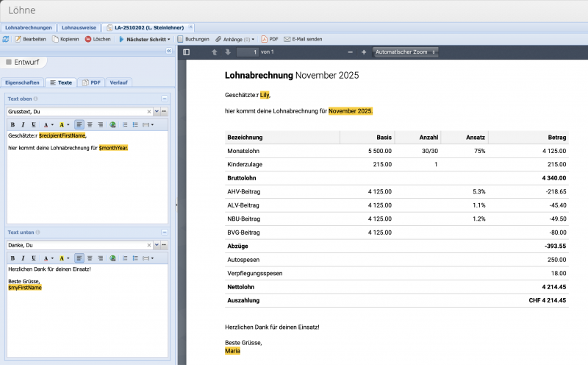
Task: Collapse the Text oben section
Action: pos(164,99)
